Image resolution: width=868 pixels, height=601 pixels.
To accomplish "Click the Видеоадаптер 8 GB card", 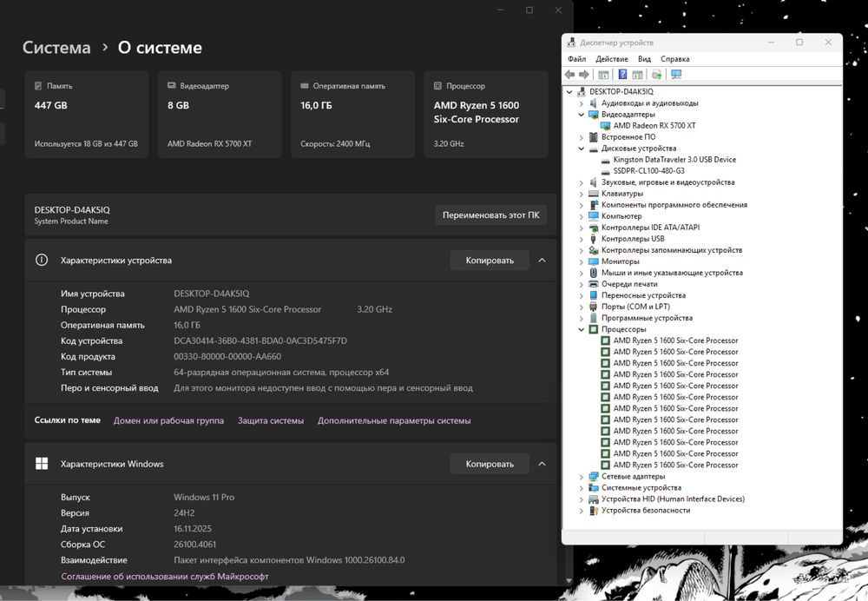I will (x=220, y=114).
